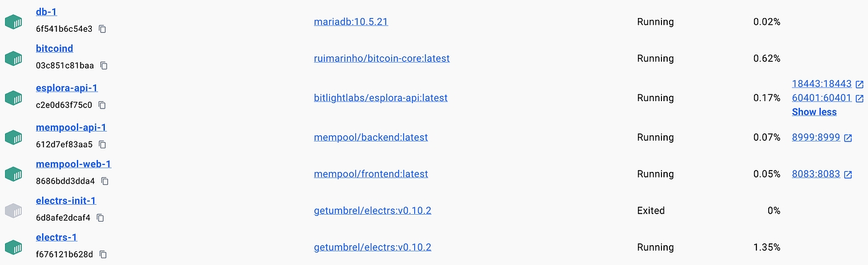
Task: Open external link icon for port 18443:18443
Action: (859, 84)
